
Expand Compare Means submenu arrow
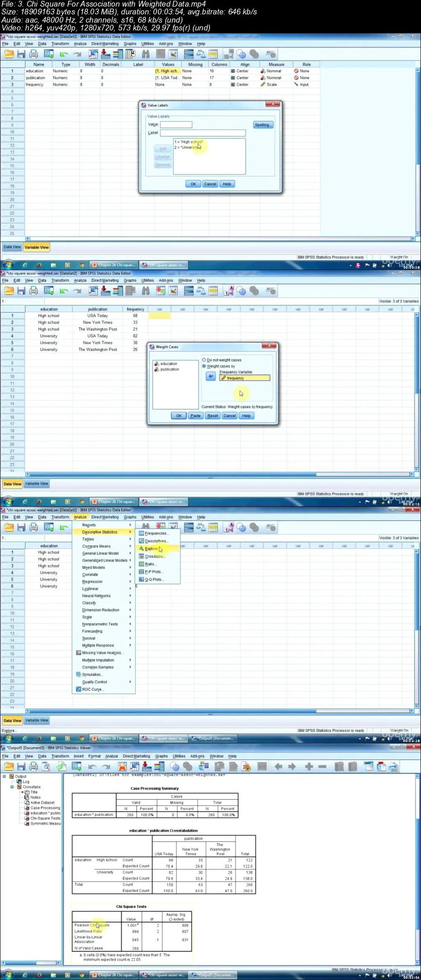click(x=130, y=546)
